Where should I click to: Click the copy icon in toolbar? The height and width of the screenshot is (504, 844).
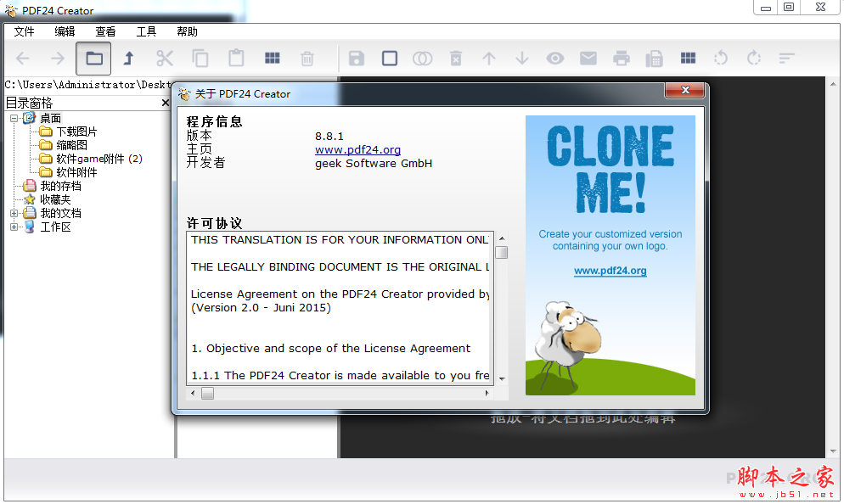(x=200, y=58)
